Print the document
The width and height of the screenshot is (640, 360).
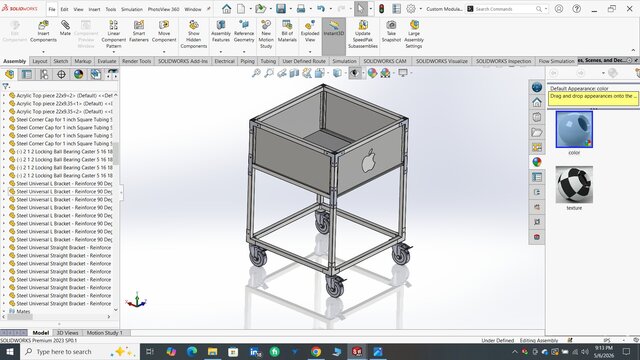301,9
